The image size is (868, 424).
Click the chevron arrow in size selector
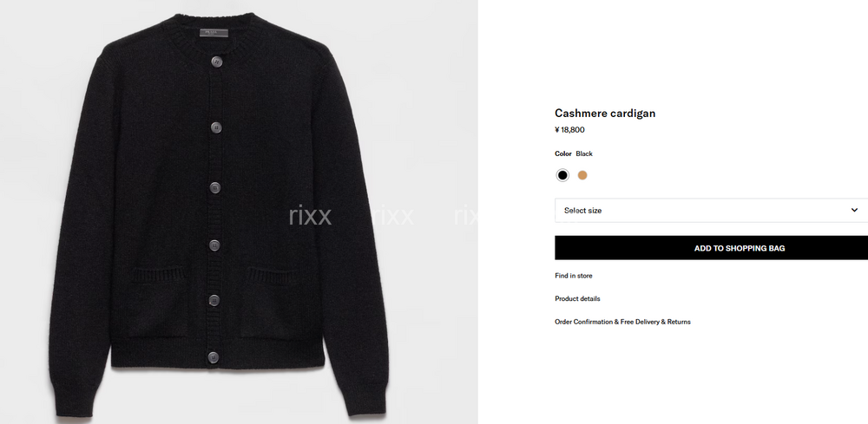[854, 210]
